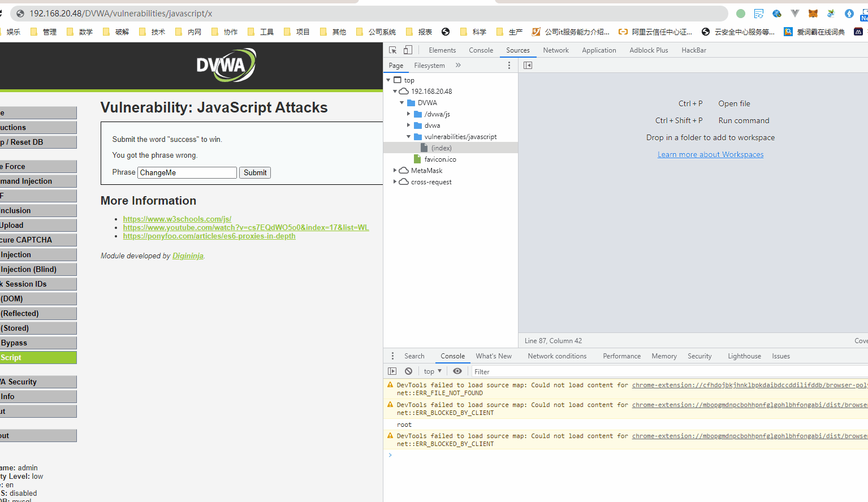868x502 pixels.
Task: Open the Reset DB sidebar button
Action: pos(38,142)
